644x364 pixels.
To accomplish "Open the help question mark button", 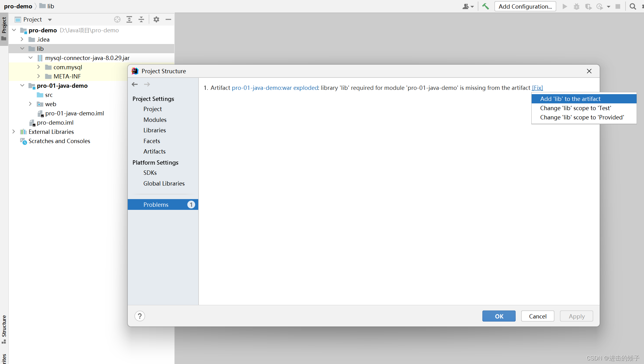I will [140, 316].
